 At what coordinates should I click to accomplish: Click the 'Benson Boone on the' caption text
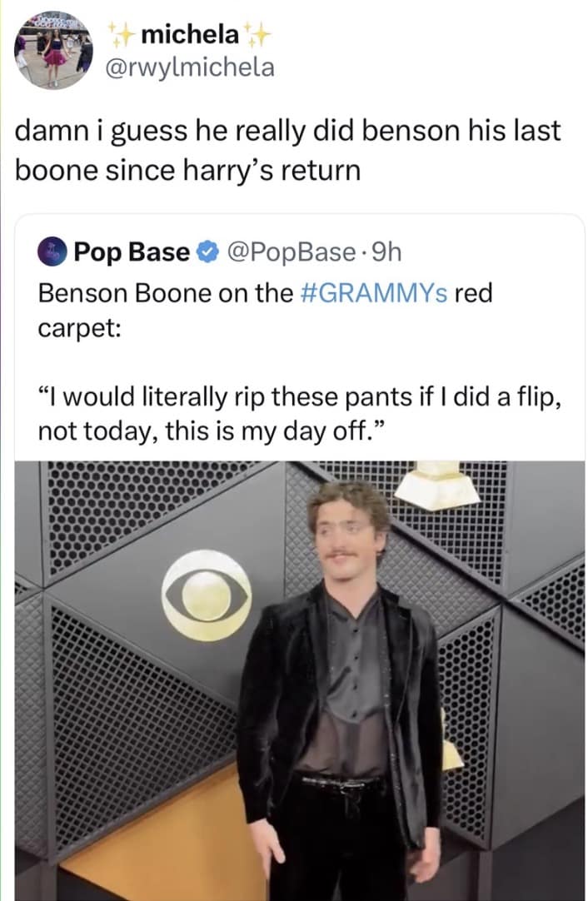click(x=164, y=293)
